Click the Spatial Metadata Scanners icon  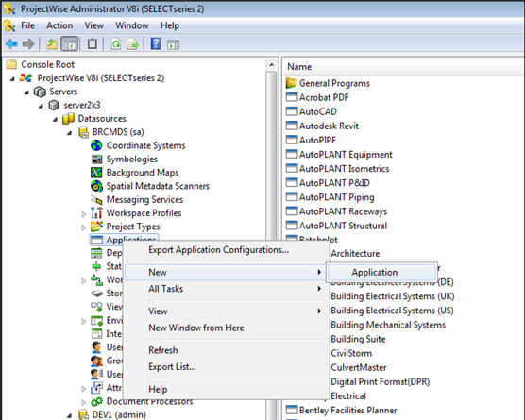click(x=96, y=186)
